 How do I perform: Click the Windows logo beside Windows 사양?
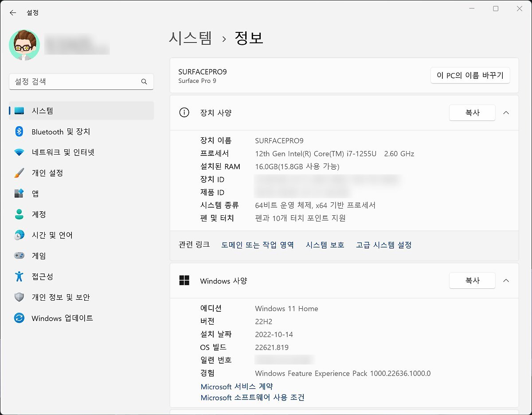[x=184, y=280]
